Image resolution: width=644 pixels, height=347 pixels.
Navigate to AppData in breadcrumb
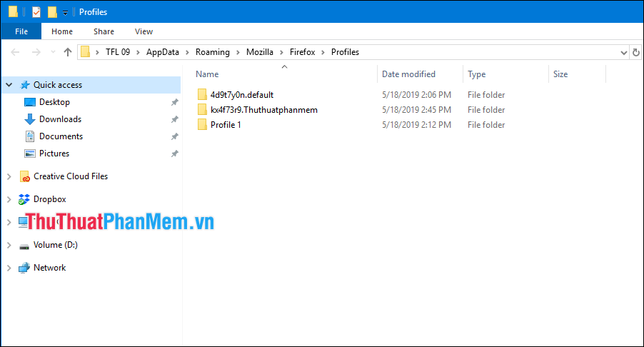click(x=163, y=52)
